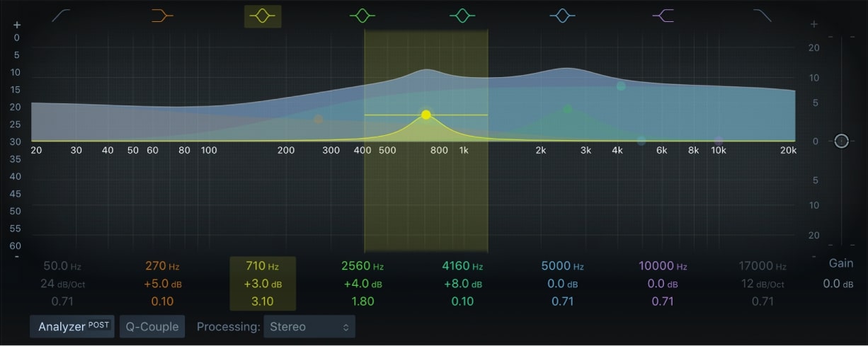Click the 2560 Hz frequency field
Viewport: 868px width, 346px height.
pyautogui.click(x=362, y=266)
